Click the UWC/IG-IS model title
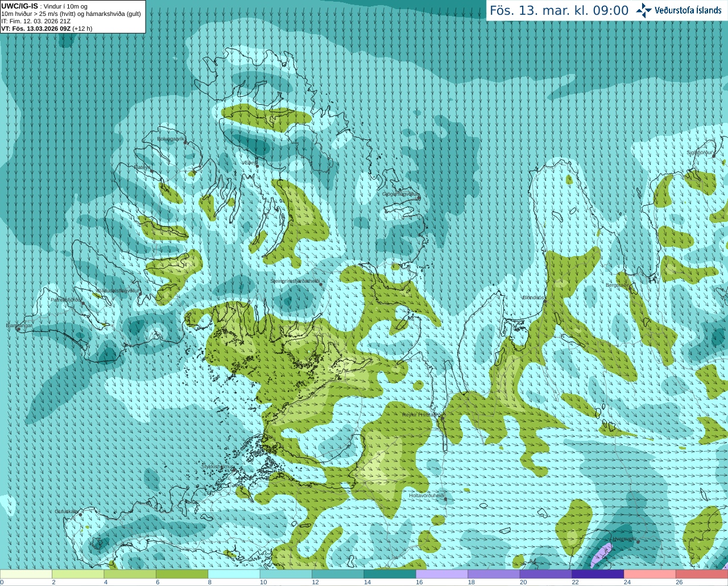 click(x=19, y=6)
